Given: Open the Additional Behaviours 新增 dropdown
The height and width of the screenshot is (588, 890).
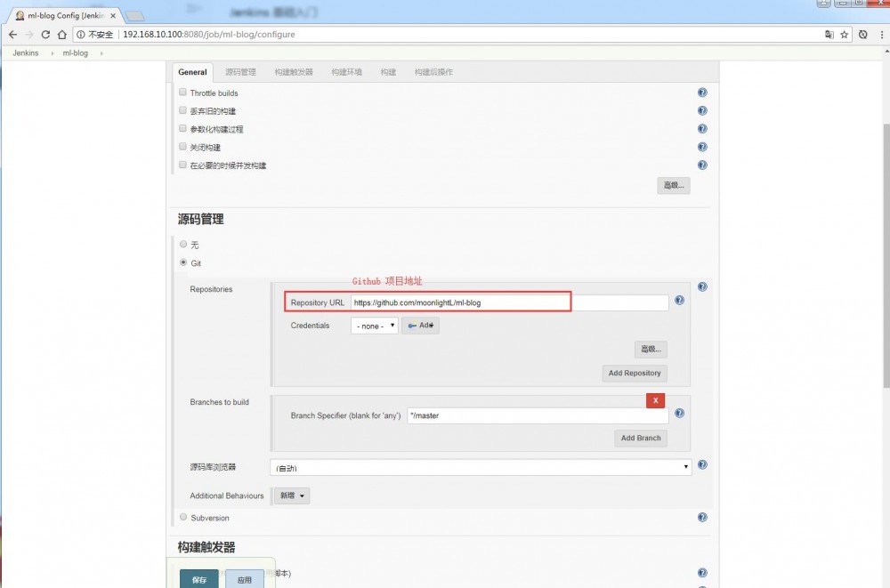Looking at the screenshot, I should pos(291,495).
